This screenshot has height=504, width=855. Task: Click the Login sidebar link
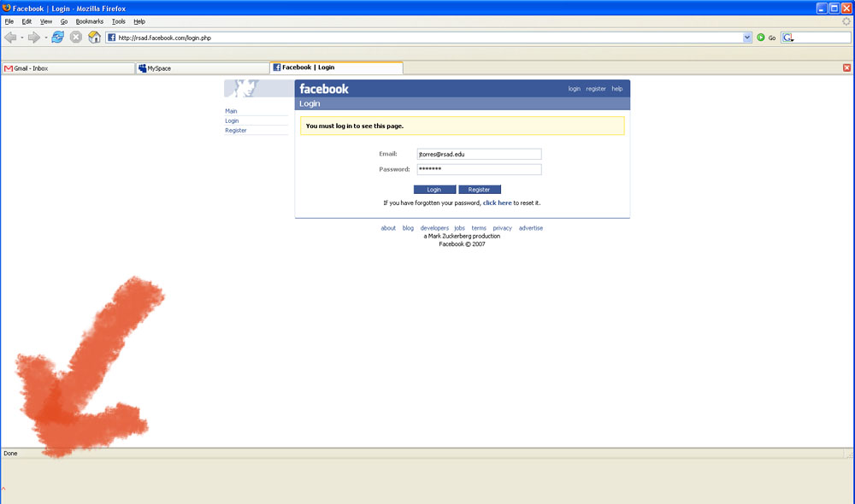point(232,121)
